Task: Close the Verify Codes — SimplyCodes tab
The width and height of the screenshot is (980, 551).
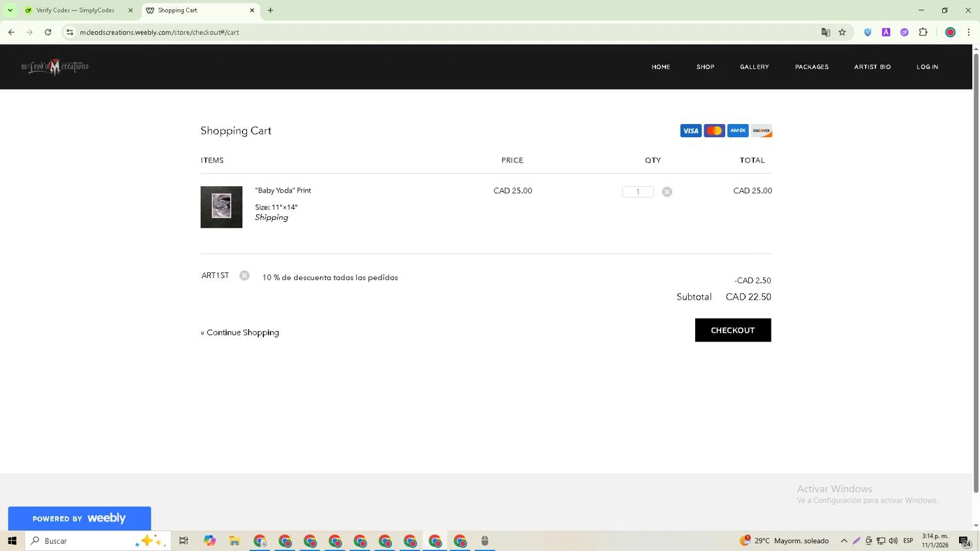Action: 130,10
